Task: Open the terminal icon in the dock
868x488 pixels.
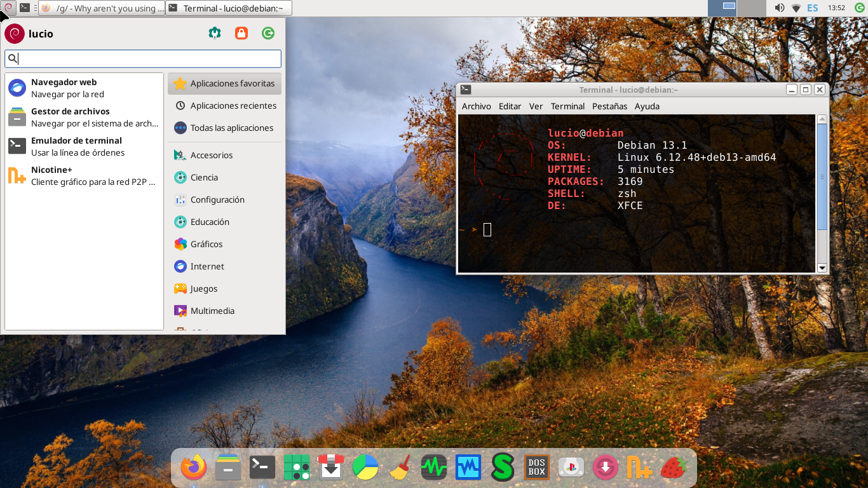Action: coord(262,468)
